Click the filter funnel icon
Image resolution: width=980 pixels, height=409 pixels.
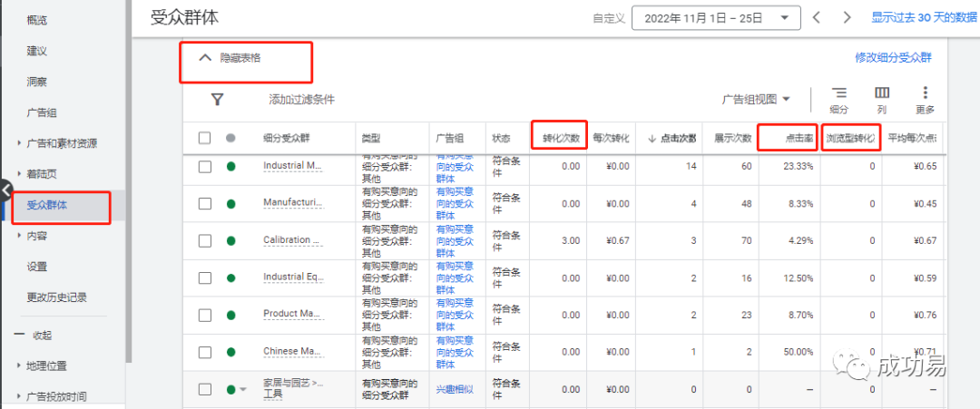tap(217, 100)
